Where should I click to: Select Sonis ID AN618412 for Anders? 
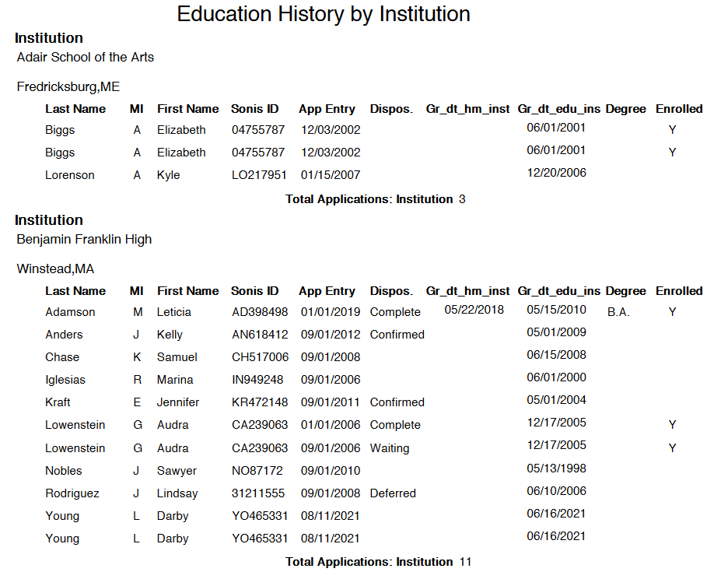260,335
